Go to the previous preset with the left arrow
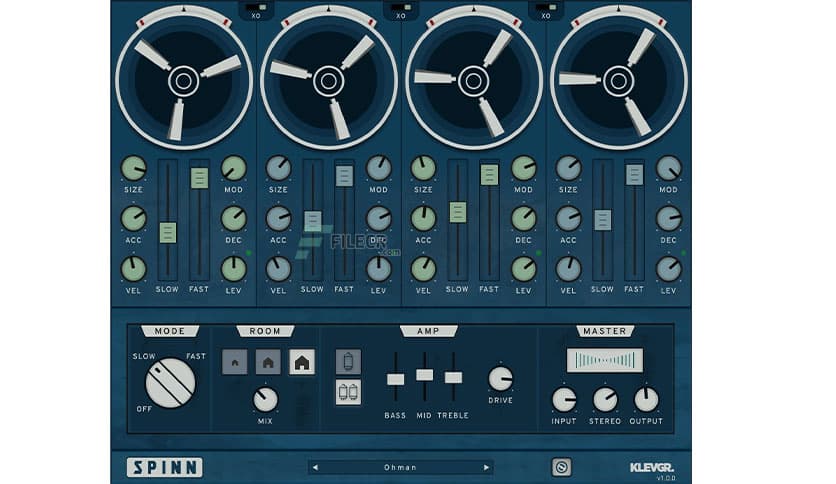The height and width of the screenshot is (484, 836). pyautogui.click(x=315, y=467)
